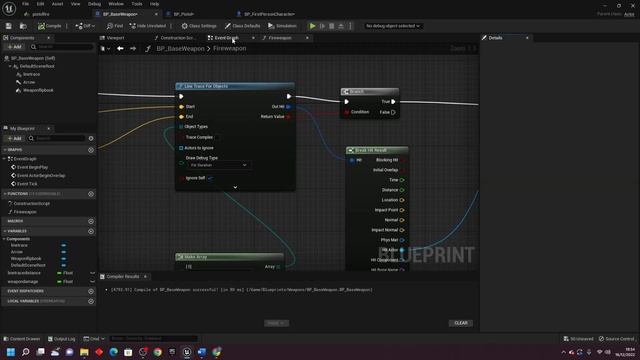Click the Out Hit pin on Line Trace
This screenshot has height=360, width=640.
288,107
